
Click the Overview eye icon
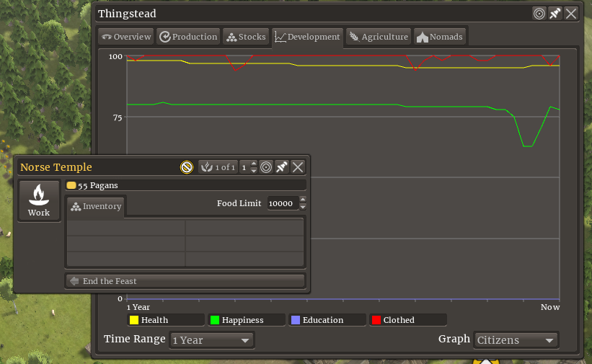[107, 37]
